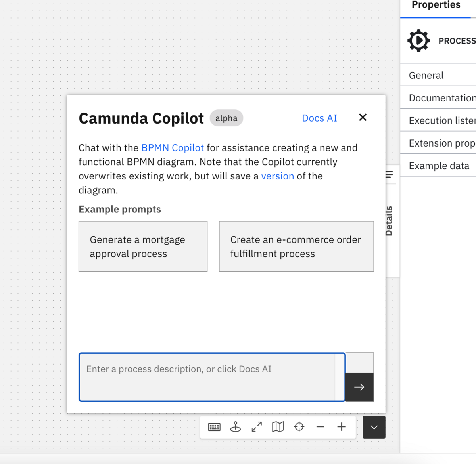The width and height of the screenshot is (476, 464).
Task: Click the Process gear icon
Action: point(418,40)
